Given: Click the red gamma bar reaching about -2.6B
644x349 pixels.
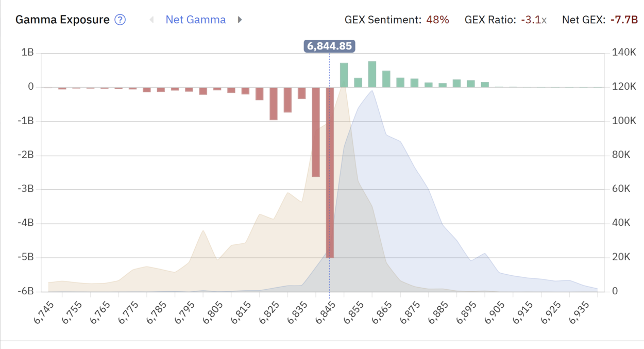Looking at the screenshot, I should [316, 132].
